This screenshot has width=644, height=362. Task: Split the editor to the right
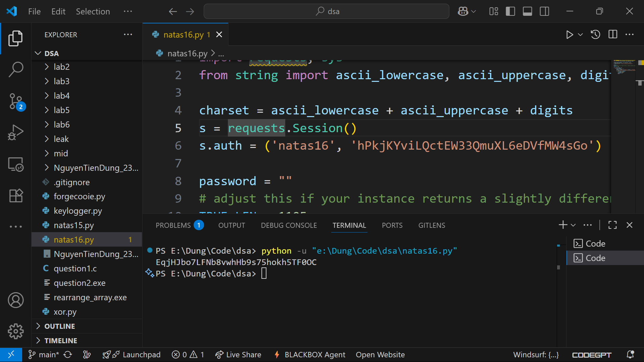[x=612, y=35]
